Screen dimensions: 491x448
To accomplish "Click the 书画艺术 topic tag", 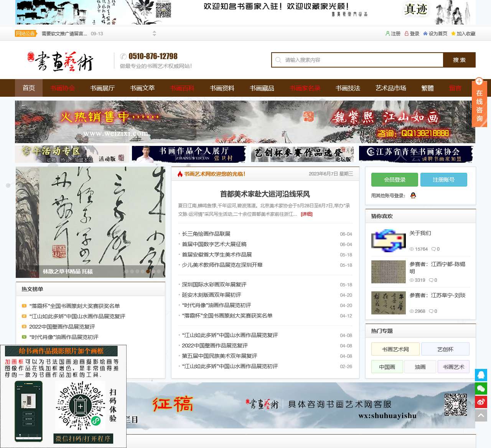I will click(x=453, y=367).
